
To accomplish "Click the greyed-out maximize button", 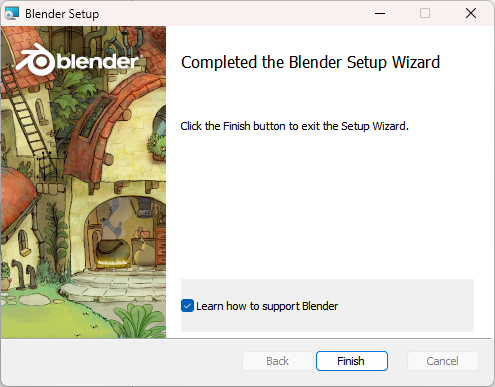I will pyautogui.click(x=425, y=13).
